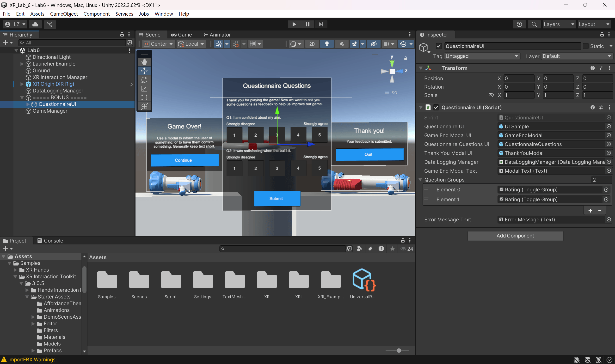Open the Undo History icon
Image resolution: width=615 pixels, height=364 pixels.
519,24
